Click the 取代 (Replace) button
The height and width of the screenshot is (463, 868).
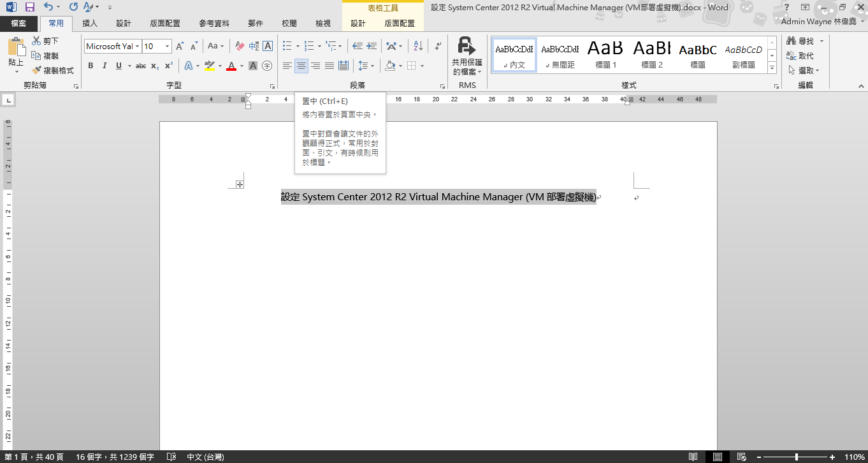[800, 55]
